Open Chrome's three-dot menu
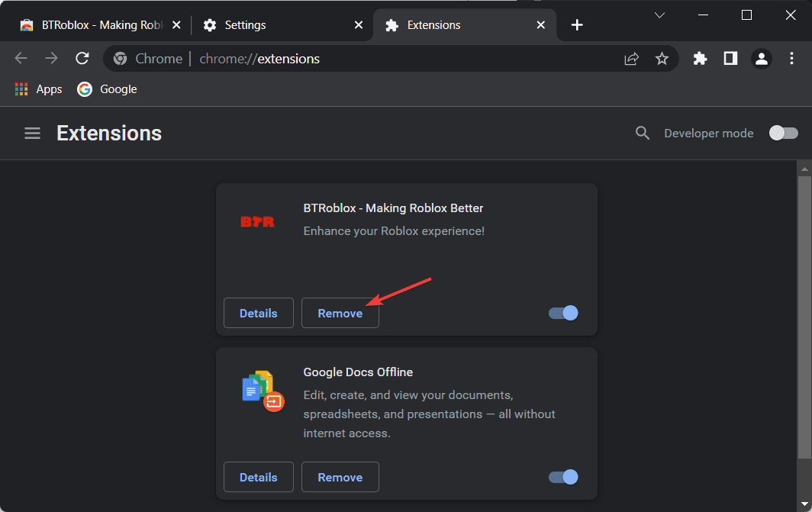 [791, 58]
